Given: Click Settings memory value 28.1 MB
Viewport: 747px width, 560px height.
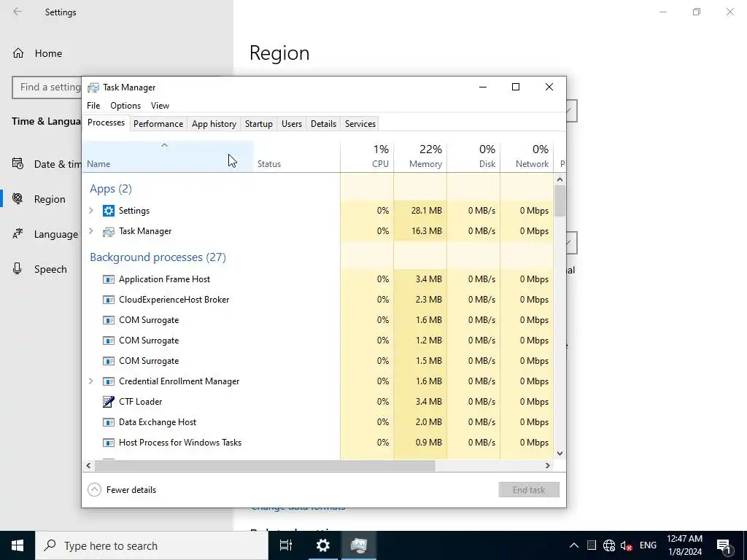Looking at the screenshot, I should tap(426, 211).
